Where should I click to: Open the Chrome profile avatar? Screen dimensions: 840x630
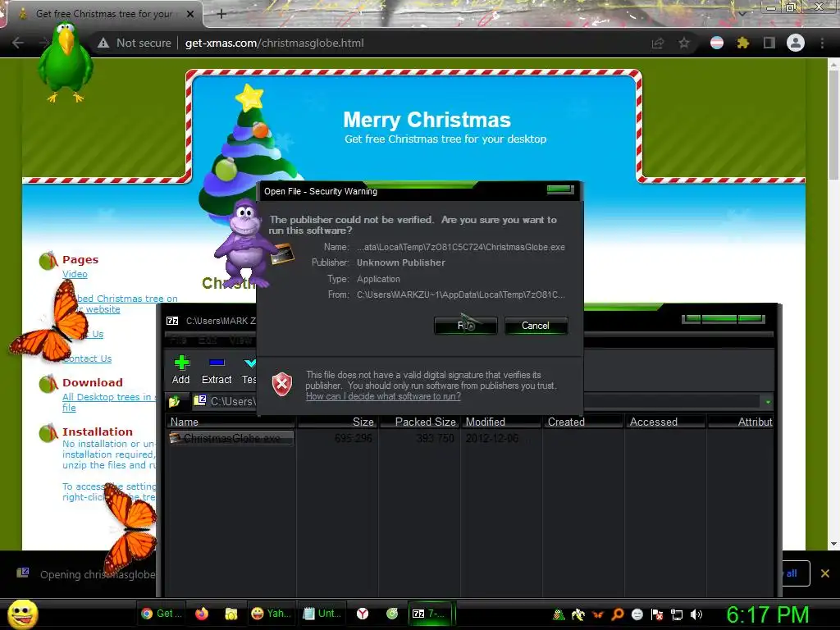[796, 43]
